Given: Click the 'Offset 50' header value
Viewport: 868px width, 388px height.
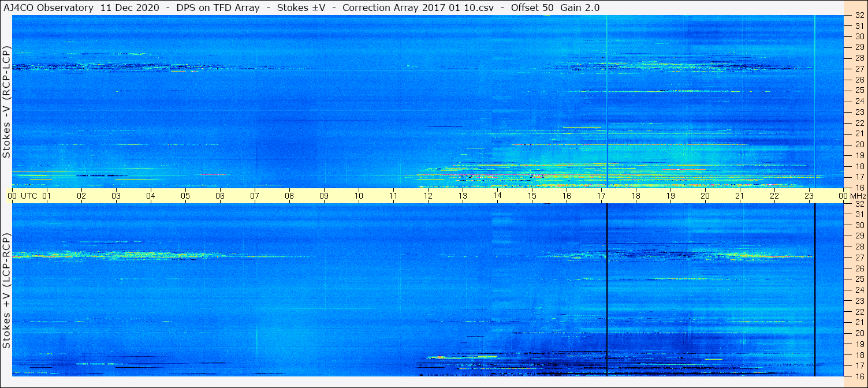Looking at the screenshot, I should (x=531, y=8).
